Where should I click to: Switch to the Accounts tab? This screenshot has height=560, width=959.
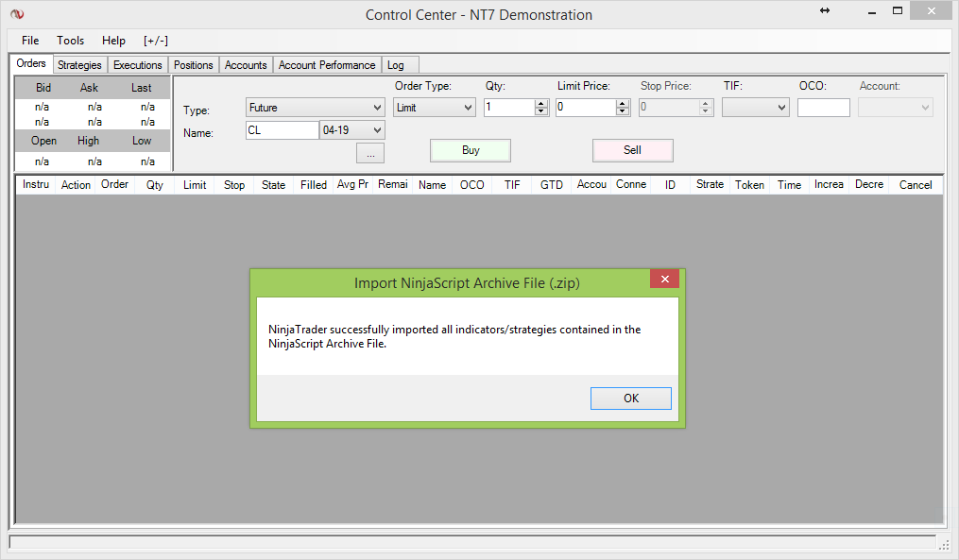tap(246, 65)
